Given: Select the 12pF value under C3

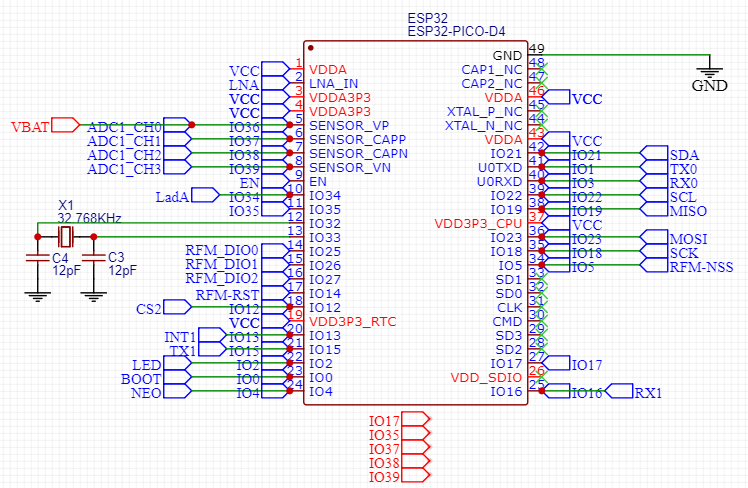Looking at the screenshot, I should (123, 270).
